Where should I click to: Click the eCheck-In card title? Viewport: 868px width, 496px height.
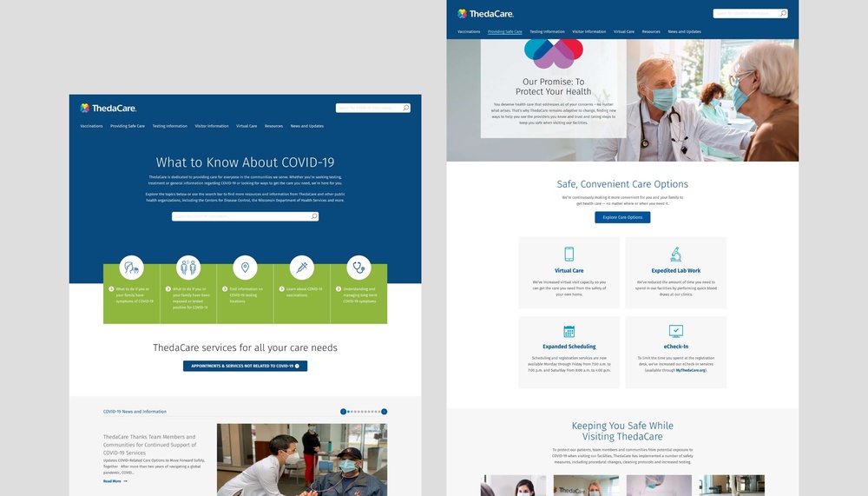point(676,347)
